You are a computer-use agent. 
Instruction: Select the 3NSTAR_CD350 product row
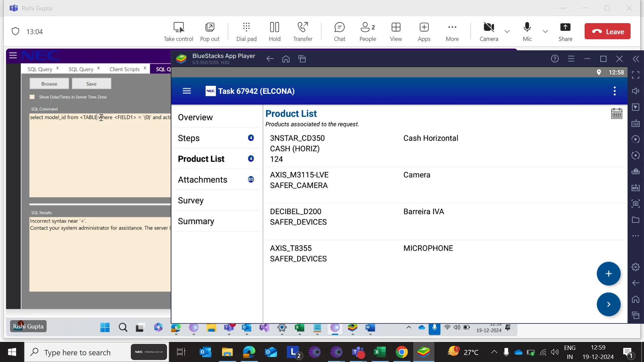coord(445,148)
